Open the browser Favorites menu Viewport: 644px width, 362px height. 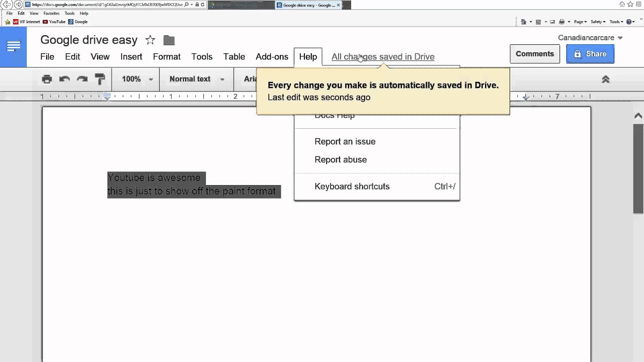(51, 14)
